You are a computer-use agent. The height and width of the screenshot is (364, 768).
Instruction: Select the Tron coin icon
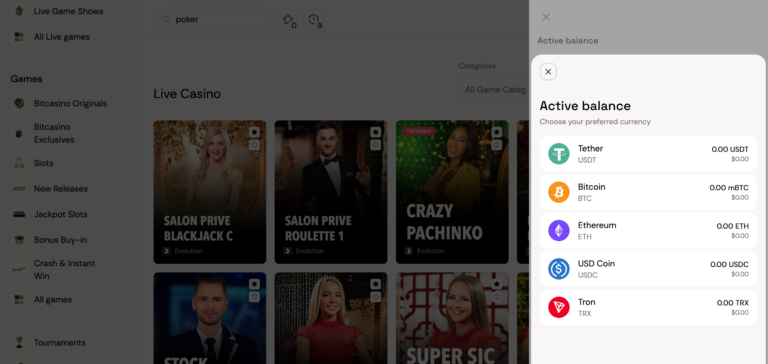tap(558, 307)
